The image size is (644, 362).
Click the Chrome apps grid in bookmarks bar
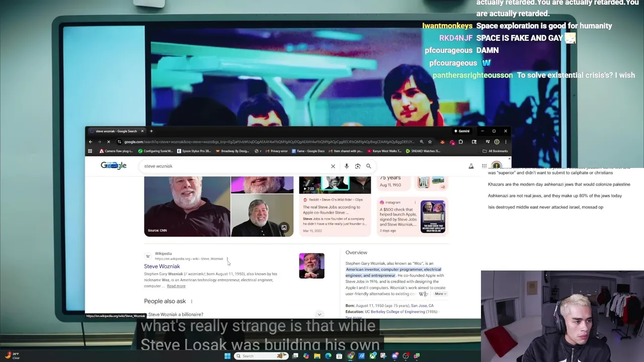90,151
